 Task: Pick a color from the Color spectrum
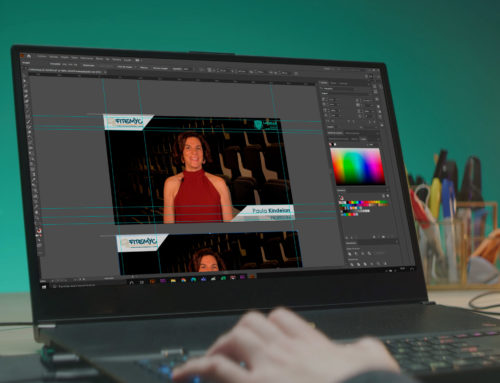click(x=359, y=167)
